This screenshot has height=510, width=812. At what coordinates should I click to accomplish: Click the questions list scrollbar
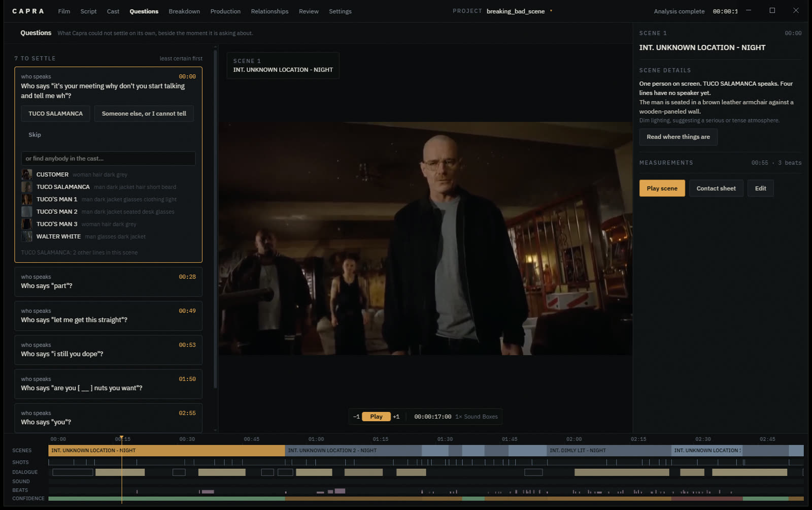pos(216,218)
